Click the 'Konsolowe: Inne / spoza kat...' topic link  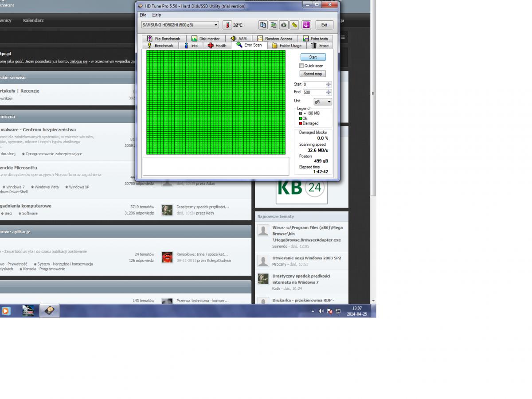pyautogui.click(x=202, y=254)
